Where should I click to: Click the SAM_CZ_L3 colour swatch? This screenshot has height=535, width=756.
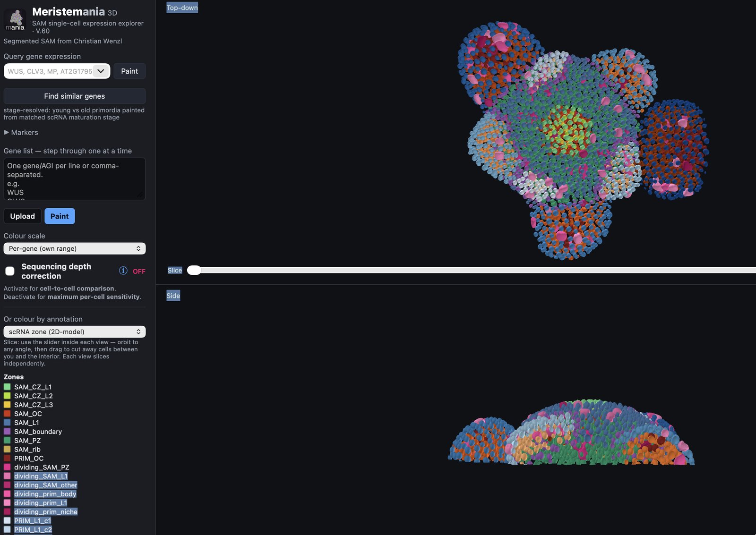coord(7,405)
